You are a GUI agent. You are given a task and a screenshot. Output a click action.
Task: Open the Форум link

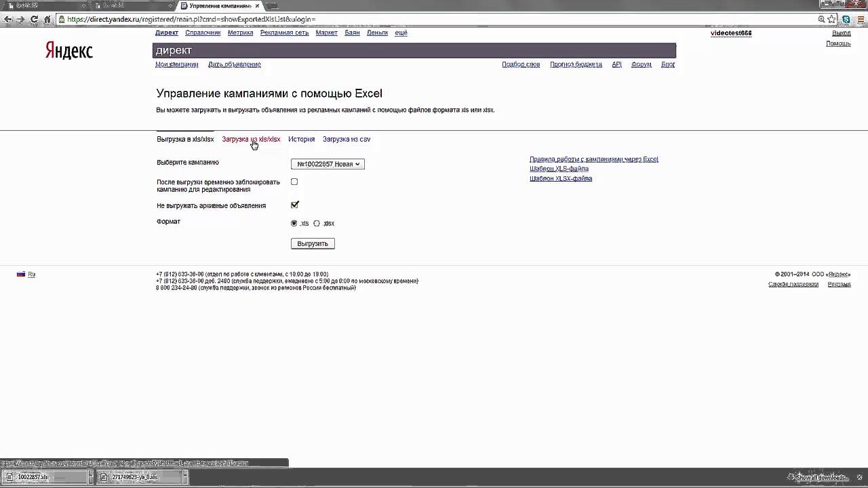(641, 64)
